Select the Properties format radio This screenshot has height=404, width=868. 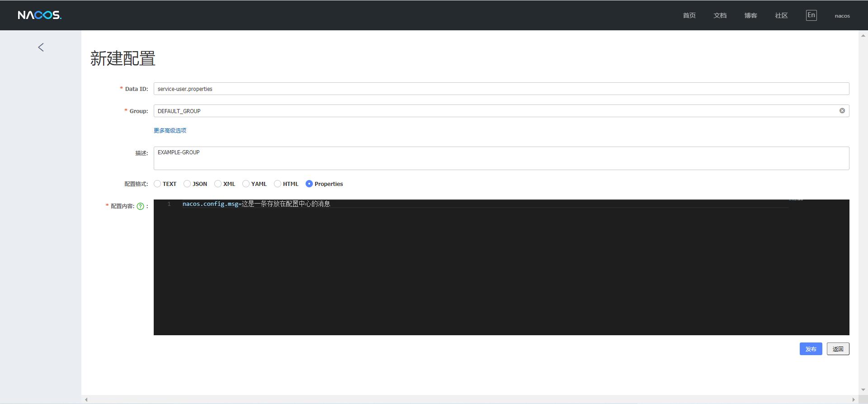(x=309, y=184)
